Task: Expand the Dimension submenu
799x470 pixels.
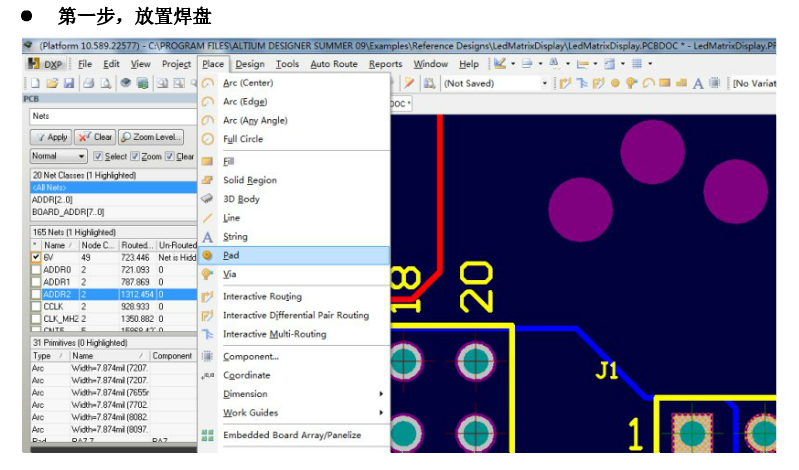Action: pyautogui.click(x=300, y=394)
